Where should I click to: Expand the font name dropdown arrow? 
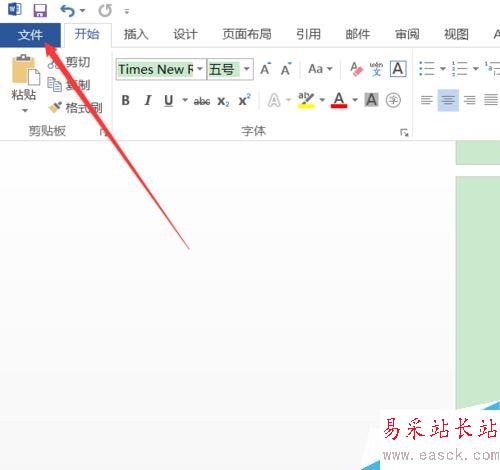point(200,69)
